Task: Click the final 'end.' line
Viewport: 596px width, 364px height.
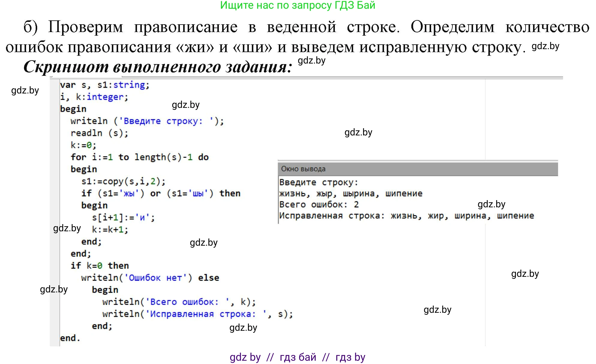Action: point(70,338)
